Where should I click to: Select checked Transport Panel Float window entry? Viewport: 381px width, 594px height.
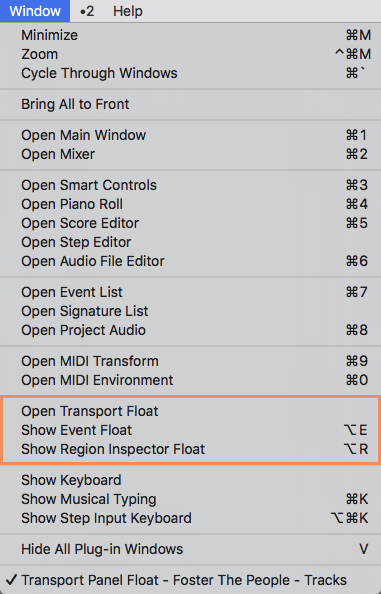pyautogui.click(x=190, y=580)
